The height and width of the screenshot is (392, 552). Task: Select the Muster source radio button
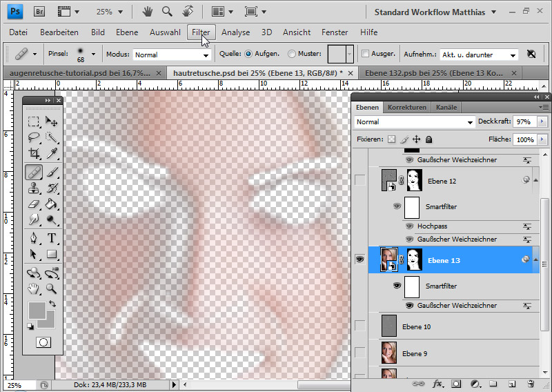(x=291, y=54)
